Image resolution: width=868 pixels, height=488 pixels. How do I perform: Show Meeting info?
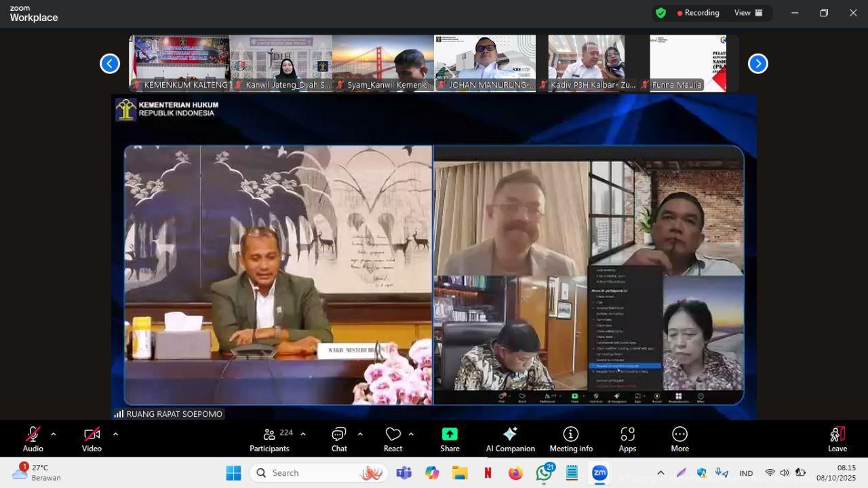tap(570, 439)
